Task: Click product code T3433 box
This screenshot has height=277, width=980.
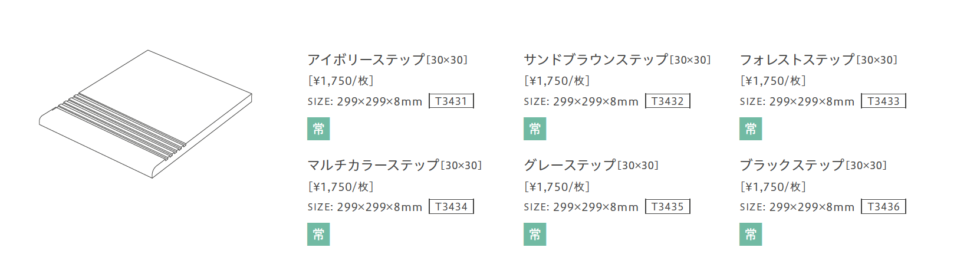Action: coord(883,101)
